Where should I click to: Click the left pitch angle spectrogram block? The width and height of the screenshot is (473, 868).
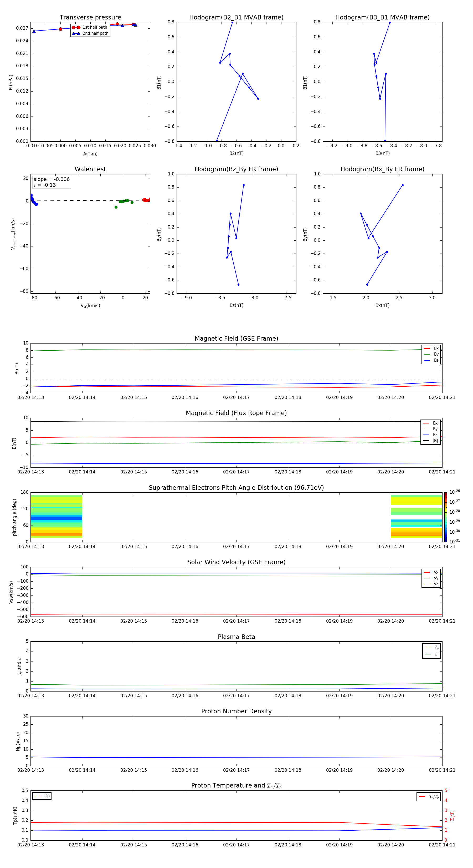point(56,516)
